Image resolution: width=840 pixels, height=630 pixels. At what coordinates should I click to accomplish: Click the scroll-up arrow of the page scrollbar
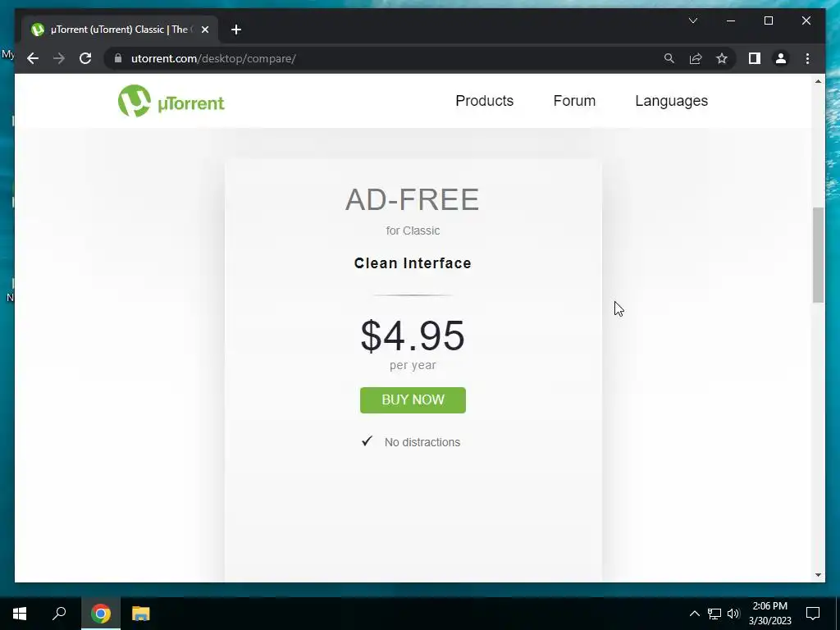818,81
